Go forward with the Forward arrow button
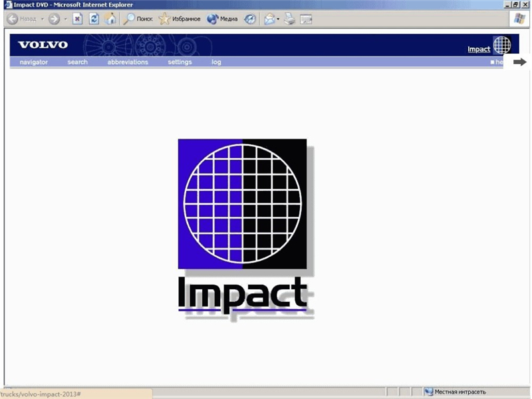Viewport: 532px width, 399px height. (x=54, y=19)
